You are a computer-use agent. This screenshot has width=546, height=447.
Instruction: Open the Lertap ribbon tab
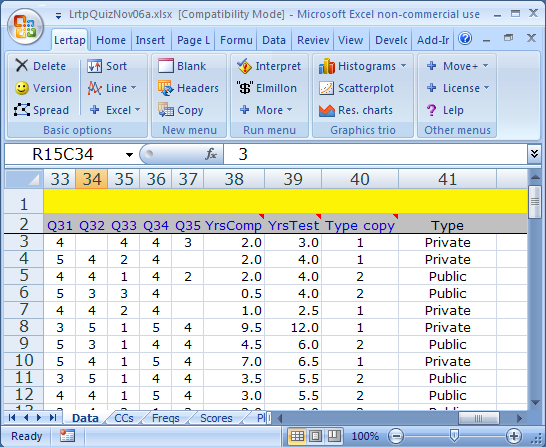pos(70,40)
